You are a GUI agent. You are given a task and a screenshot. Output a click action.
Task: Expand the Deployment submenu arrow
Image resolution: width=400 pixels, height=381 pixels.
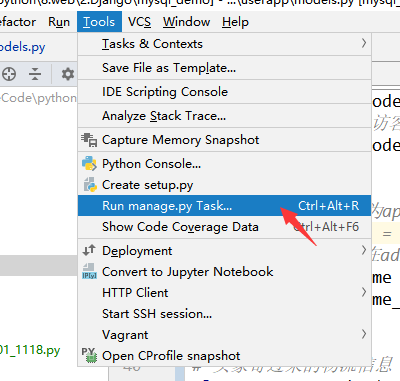(364, 250)
